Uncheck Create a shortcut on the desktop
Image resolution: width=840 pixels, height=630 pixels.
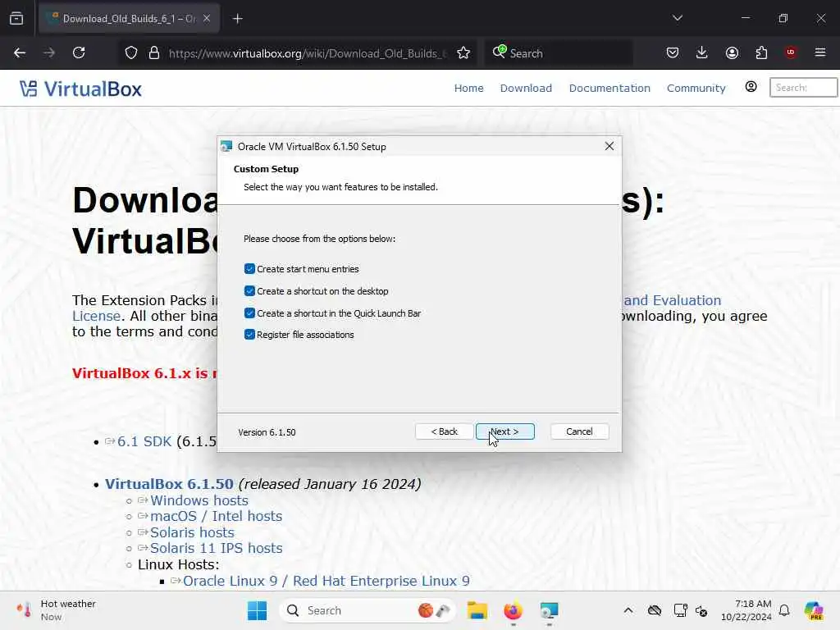point(249,291)
